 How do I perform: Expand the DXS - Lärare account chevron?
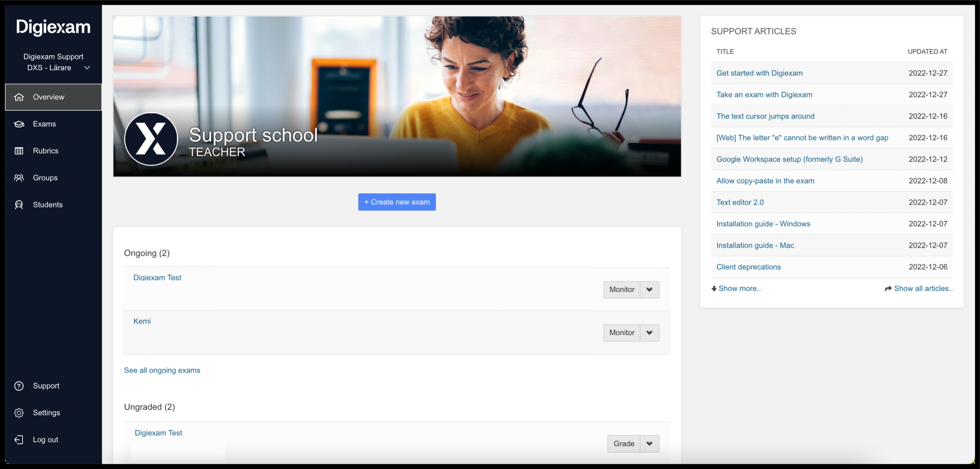(87, 68)
